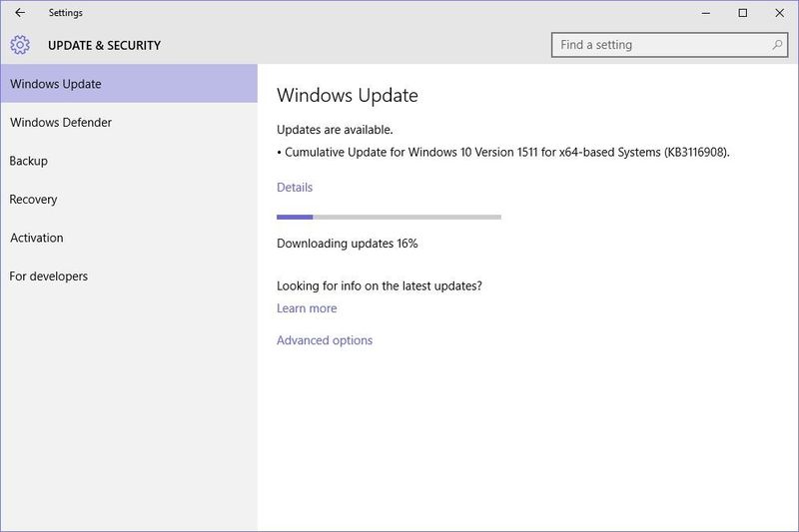Click the Learn more link
This screenshot has height=532, width=799.
[x=307, y=308]
